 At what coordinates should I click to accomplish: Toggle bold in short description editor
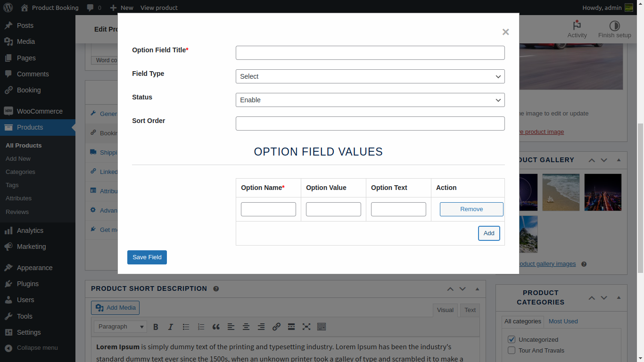(156, 327)
